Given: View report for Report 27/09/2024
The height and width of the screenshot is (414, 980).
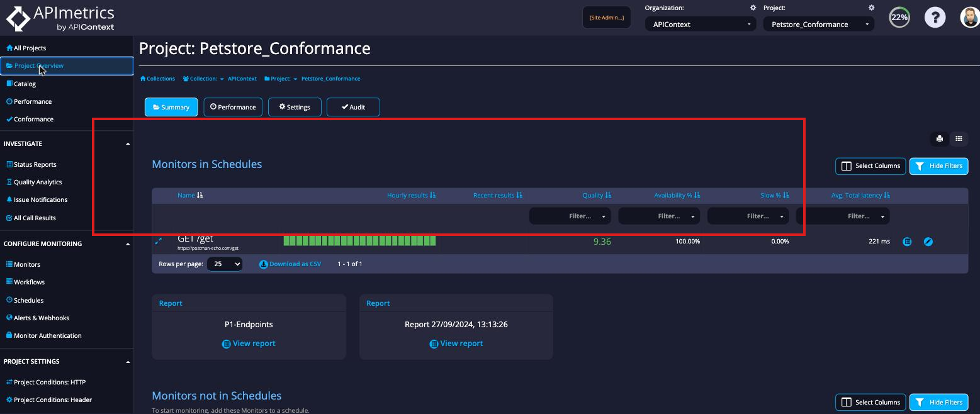Looking at the screenshot, I should (456, 344).
